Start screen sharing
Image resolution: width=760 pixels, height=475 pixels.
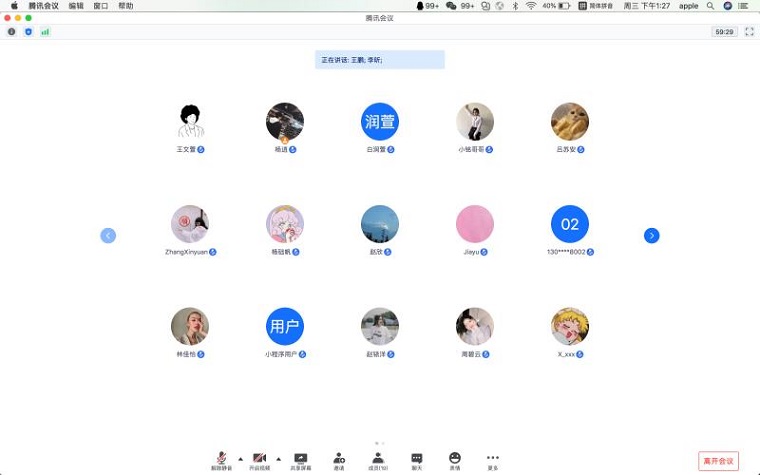pyautogui.click(x=300, y=458)
